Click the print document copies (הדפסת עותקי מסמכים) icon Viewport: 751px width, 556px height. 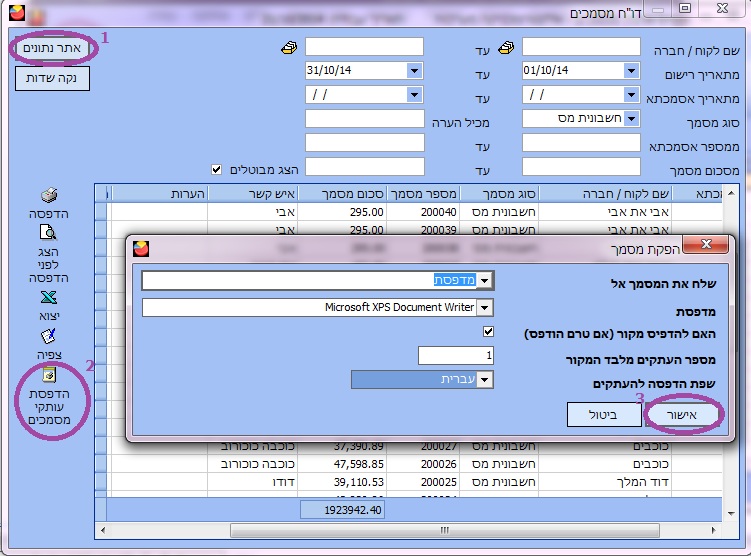pos(49,376)
